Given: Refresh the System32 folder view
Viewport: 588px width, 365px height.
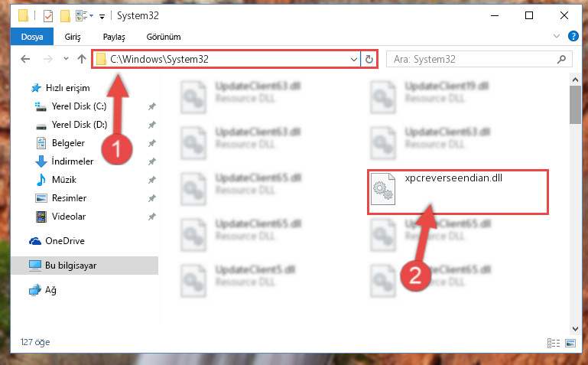Looking at the screenshot, I should [369, 59].
